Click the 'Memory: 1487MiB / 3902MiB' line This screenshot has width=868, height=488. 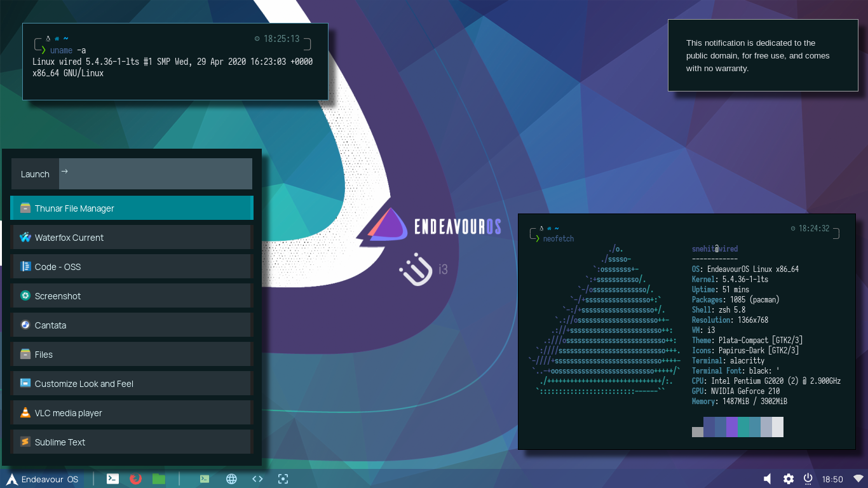[x=740, y=401]
